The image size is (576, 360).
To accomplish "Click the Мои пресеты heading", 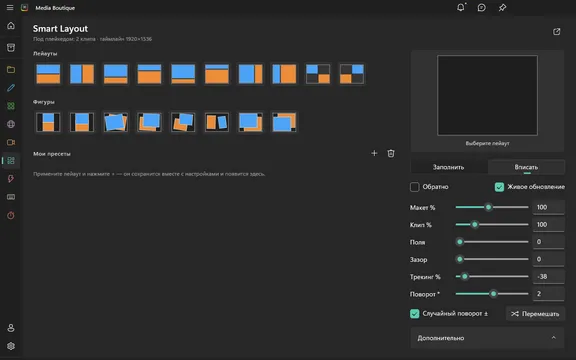I will pyautogui.click(x=52, y=154).
